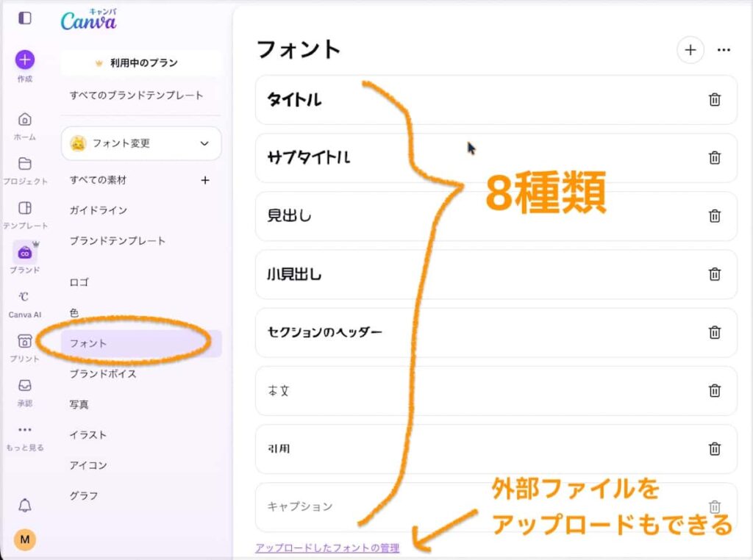Open the three-dot menu beside フォント
Viewport: 753px width, 560px height.
tap(723, 50)
